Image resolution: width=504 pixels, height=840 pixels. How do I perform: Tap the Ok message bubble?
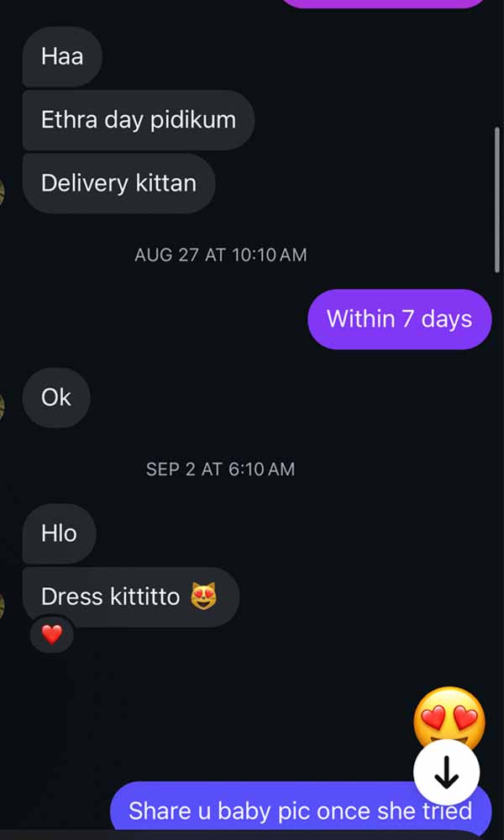(x=55, y=397)
